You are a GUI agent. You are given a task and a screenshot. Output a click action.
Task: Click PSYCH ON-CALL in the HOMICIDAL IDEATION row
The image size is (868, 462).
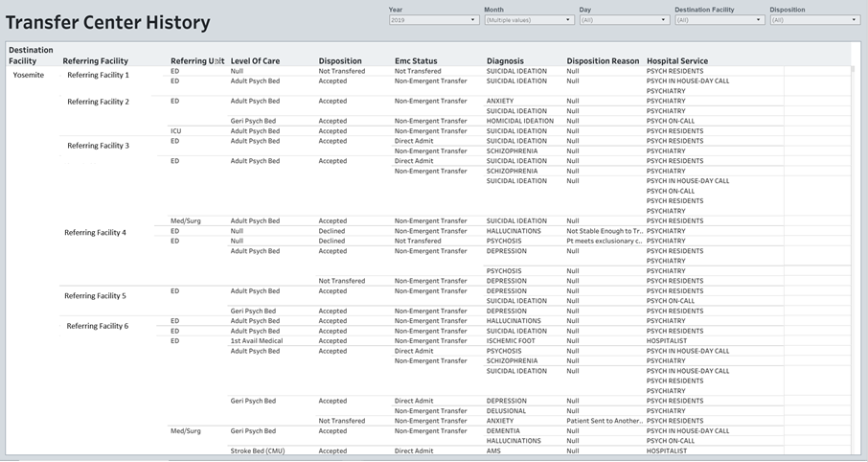click(671, 121)
